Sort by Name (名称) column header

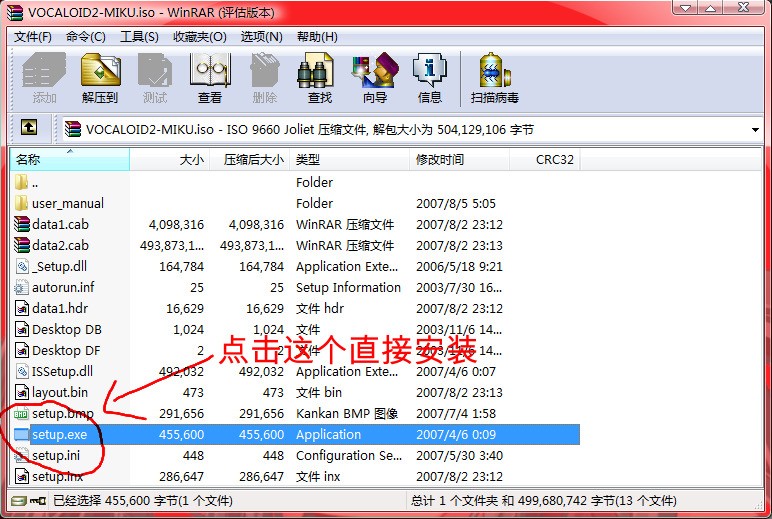70,160
